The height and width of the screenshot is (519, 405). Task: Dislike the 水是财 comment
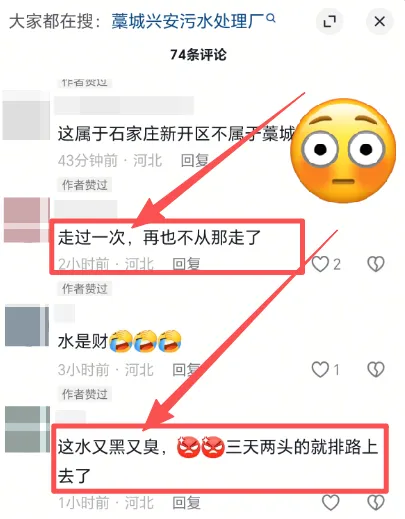(x=376, y=369)
